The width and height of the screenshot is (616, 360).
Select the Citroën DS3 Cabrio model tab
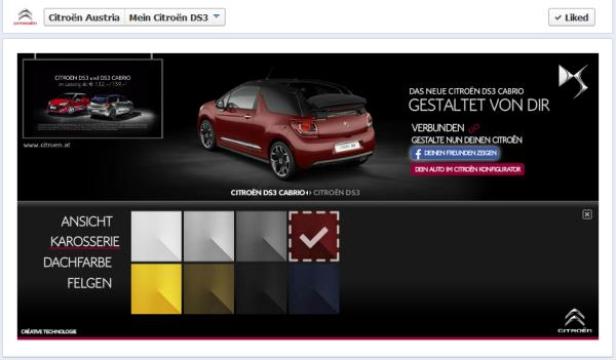pyautogui.click(x=268, y=193)
